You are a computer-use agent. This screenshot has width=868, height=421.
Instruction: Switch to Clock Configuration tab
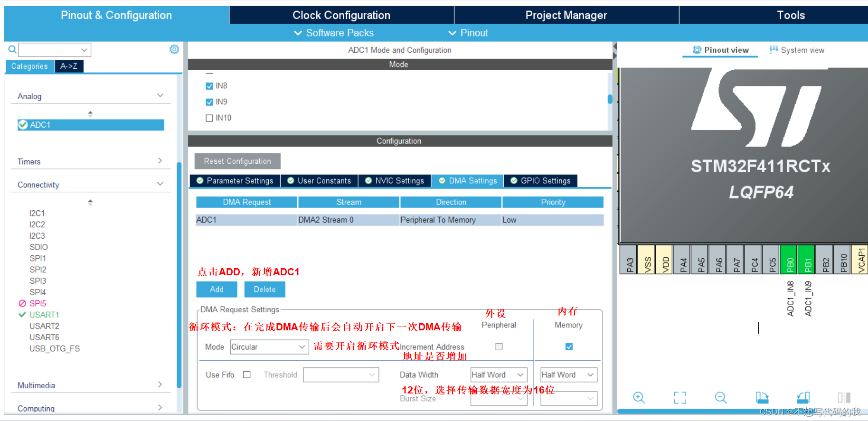(341, 15)
